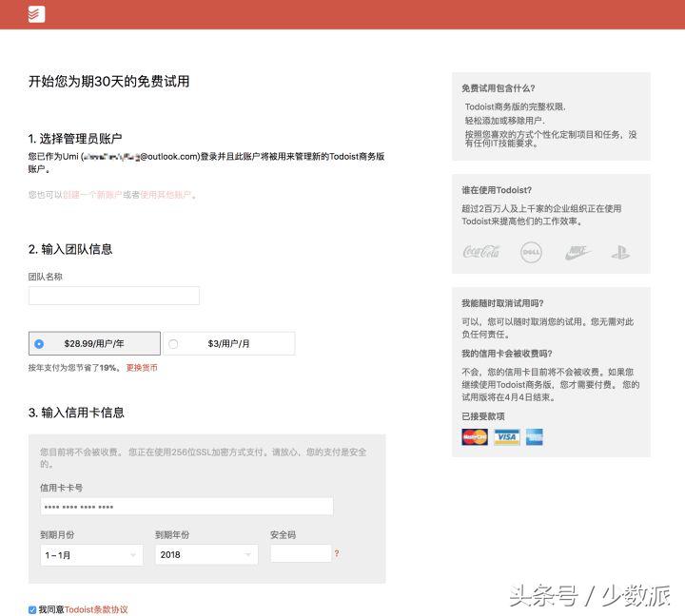Click the text 按年支付为您节省了19%
Viewport: 685px width, 616px height.
coord(75,368)
